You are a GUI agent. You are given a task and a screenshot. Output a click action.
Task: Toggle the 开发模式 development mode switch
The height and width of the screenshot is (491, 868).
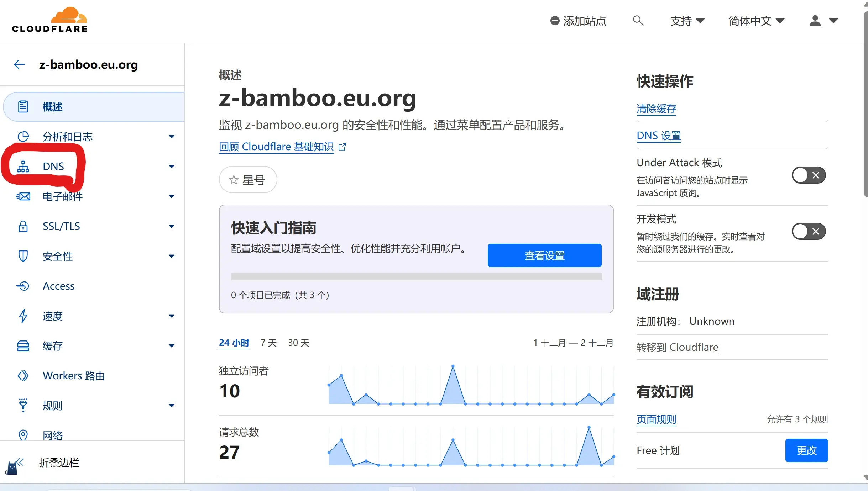pos(809,232)
